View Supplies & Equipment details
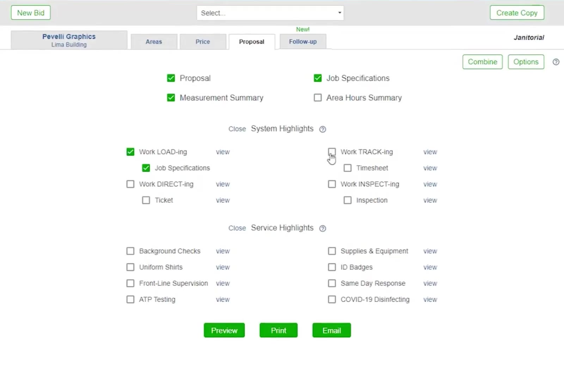 (430, 251)
